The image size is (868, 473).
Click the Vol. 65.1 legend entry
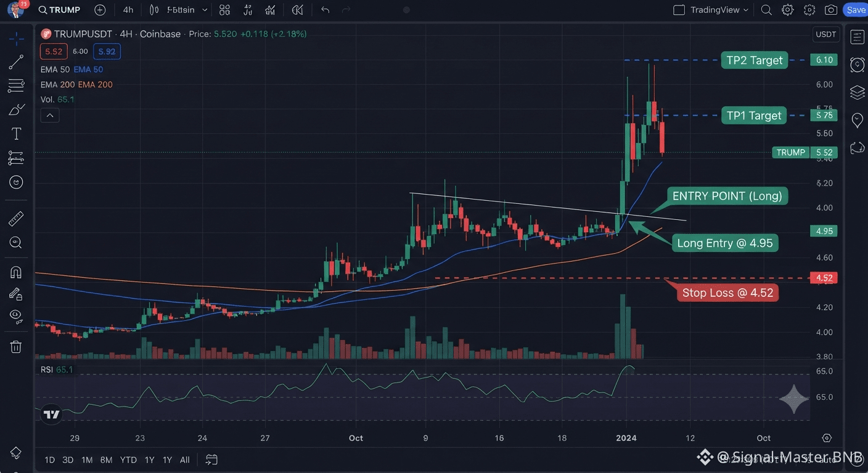pyautogui.click(x=57, y=99)
